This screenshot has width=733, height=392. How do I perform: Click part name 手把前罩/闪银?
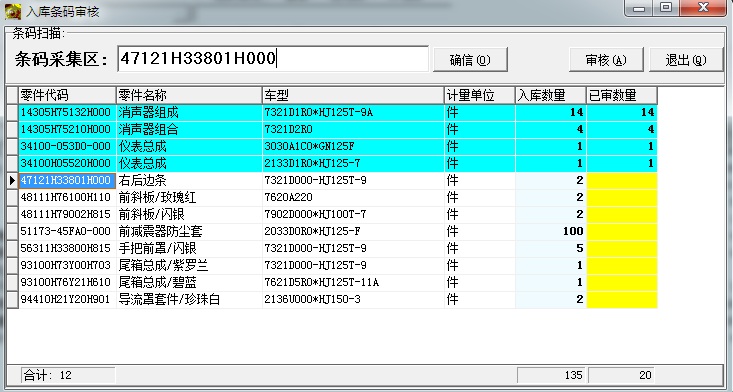(157, 248)
